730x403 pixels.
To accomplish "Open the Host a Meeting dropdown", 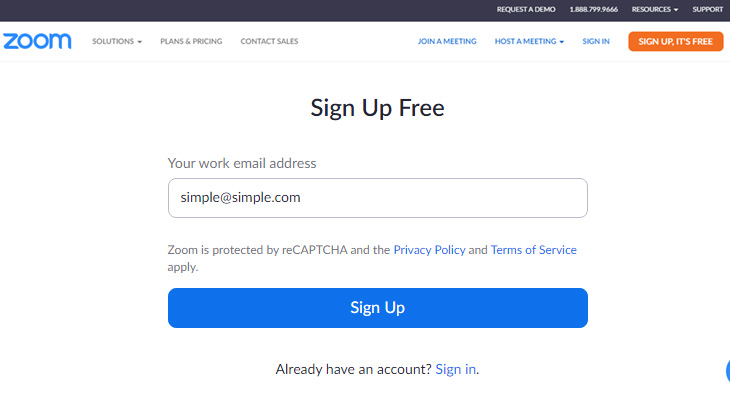I will [x=529, y=42].
